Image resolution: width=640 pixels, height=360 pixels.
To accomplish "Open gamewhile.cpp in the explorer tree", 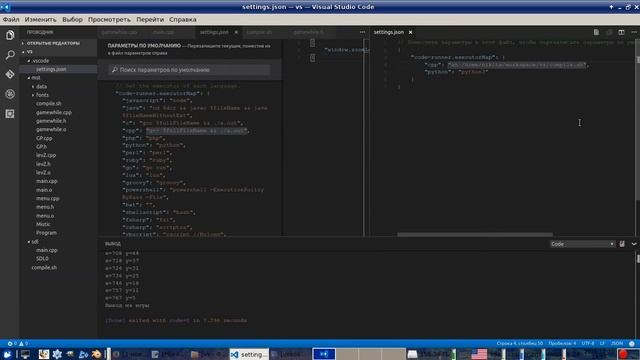I will [x=54, y=112].
